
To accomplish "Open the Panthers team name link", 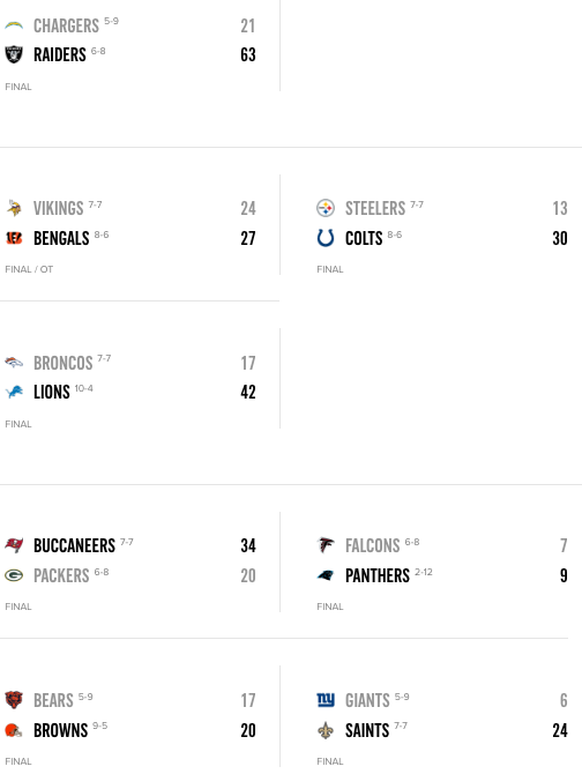I will click(x=378, y=576).
